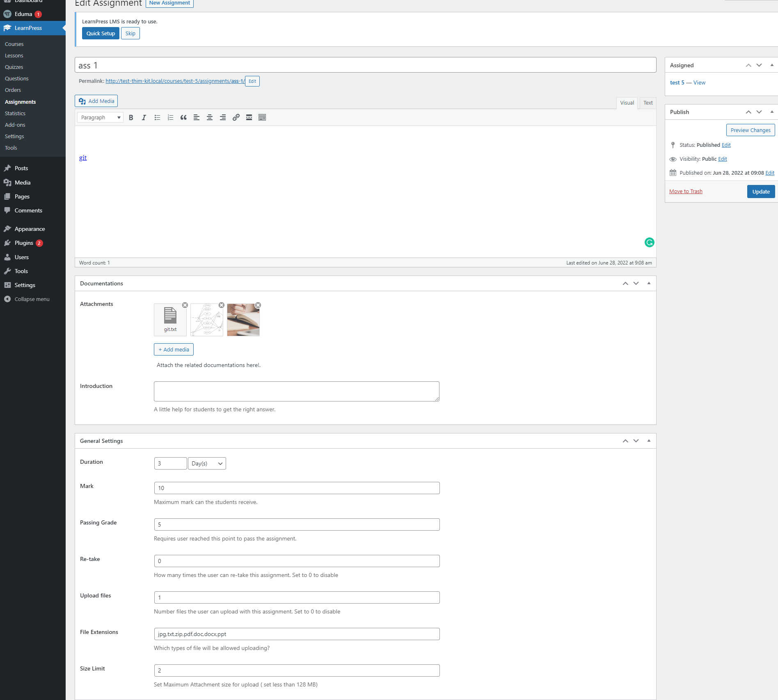Image resolution: width=778 pixels, height=700 pixels.
Task: Click the Add Media button above the editor
Action: pyautogui.click(x=96, y=101)
